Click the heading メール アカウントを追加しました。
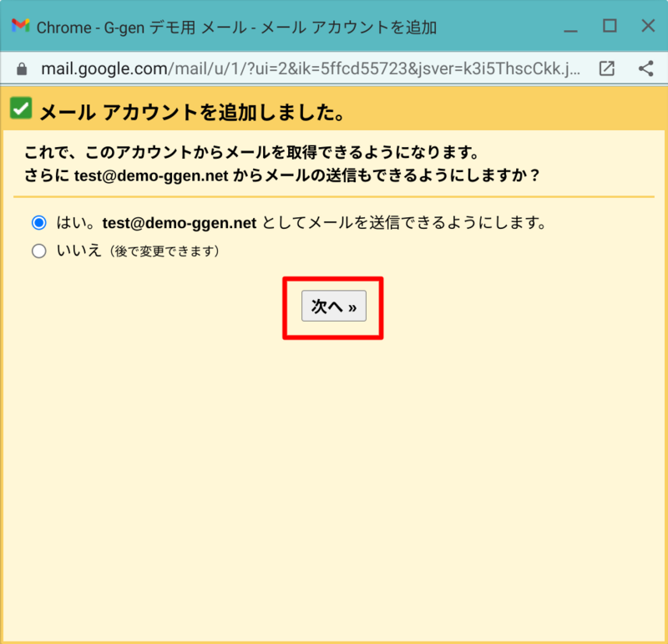The height and width of the screenshot is (644, 668). coord(192,113)
